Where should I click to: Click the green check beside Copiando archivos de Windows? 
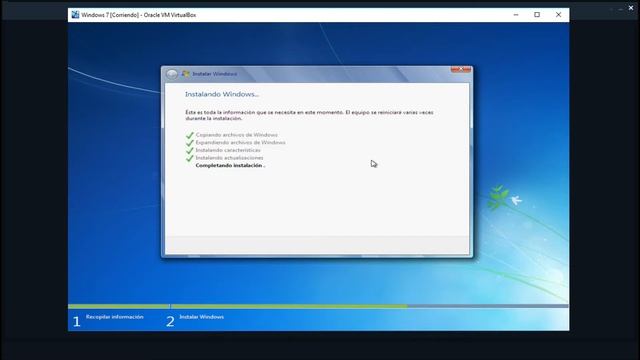(189, 135)
